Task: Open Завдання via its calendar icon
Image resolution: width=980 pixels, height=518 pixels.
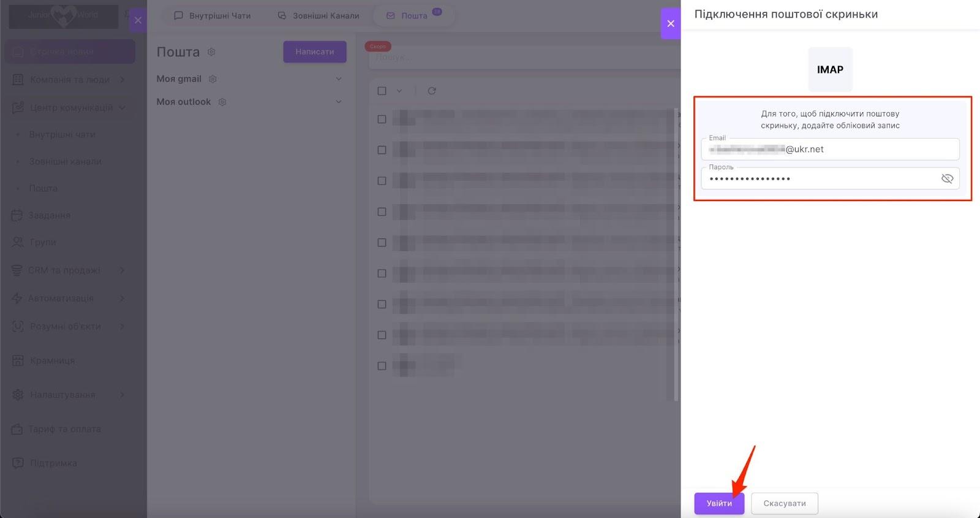Action: [x=17, y=215]
